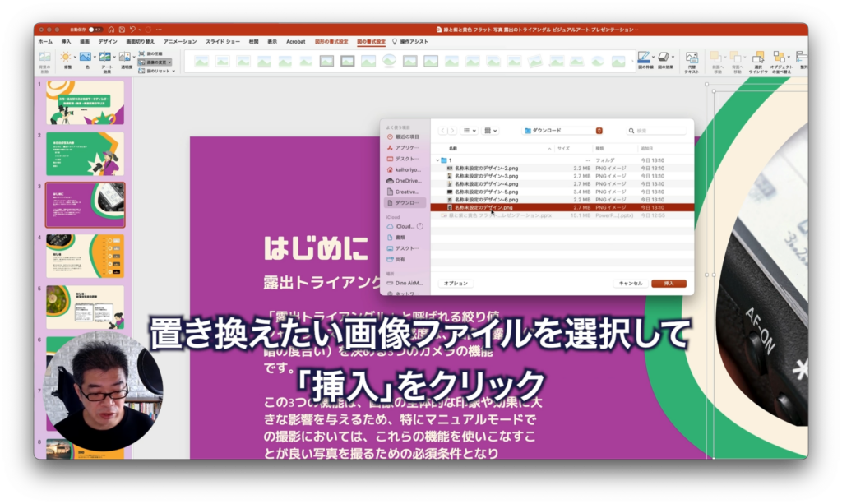Screen dimensions: 842x504
Task: Click the オプション button in dialog
Action: (455, 284)
